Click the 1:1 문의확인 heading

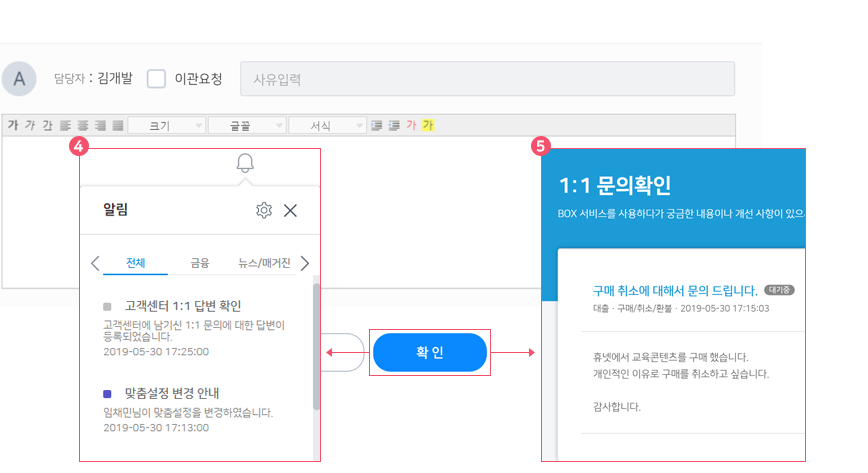[615, 186]
